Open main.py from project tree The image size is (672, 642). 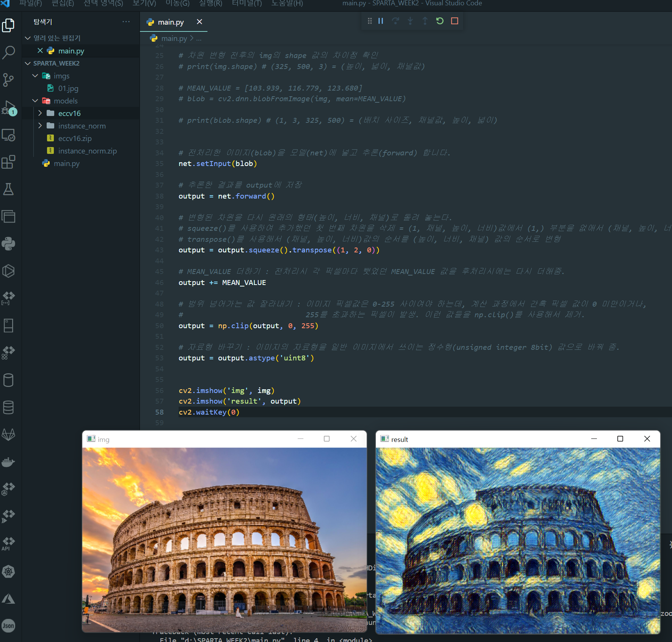[67, 163]
